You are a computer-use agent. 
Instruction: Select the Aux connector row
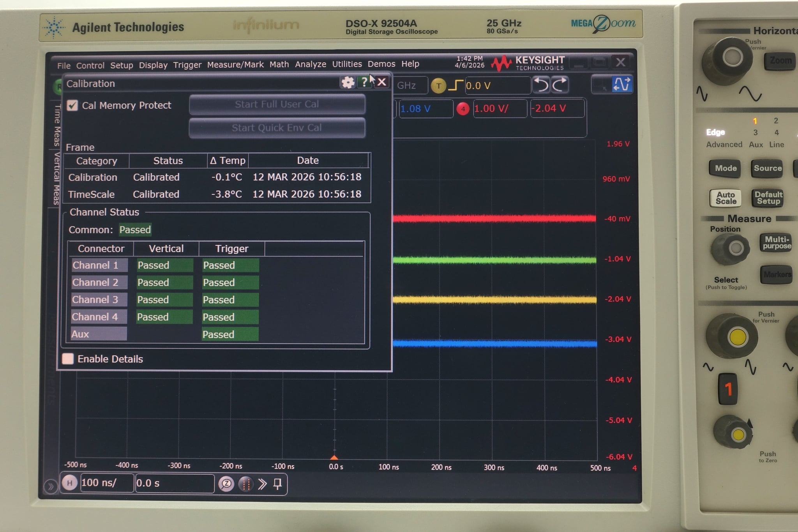[x=99, y=334]
